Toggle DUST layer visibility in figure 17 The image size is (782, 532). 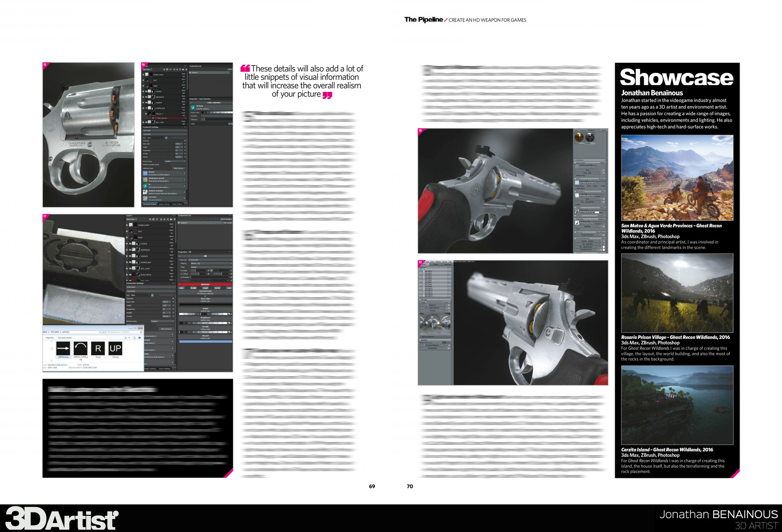coord(127,231)
